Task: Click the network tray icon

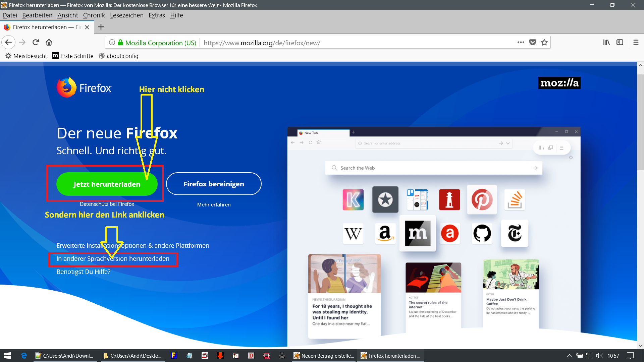Action: (x=590, y=356)
